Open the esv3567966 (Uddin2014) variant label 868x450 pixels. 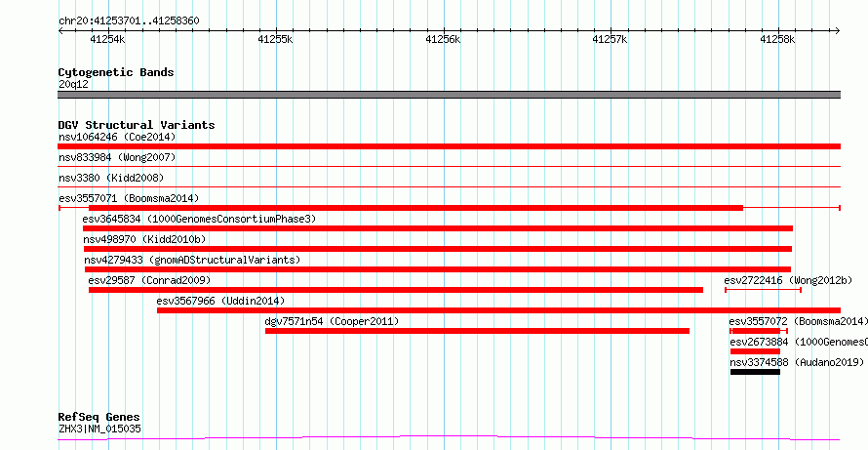[220, 301]
